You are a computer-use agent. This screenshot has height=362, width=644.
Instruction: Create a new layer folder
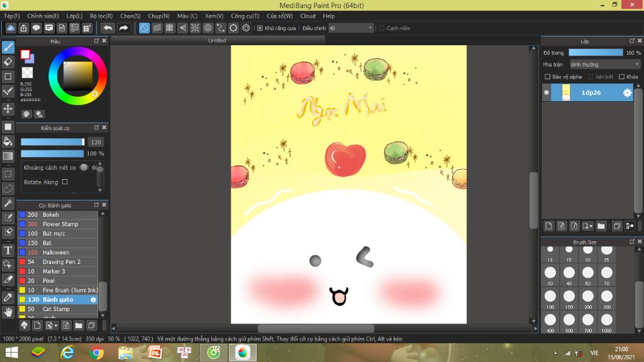pyautogui.click(x=601, y=226)
